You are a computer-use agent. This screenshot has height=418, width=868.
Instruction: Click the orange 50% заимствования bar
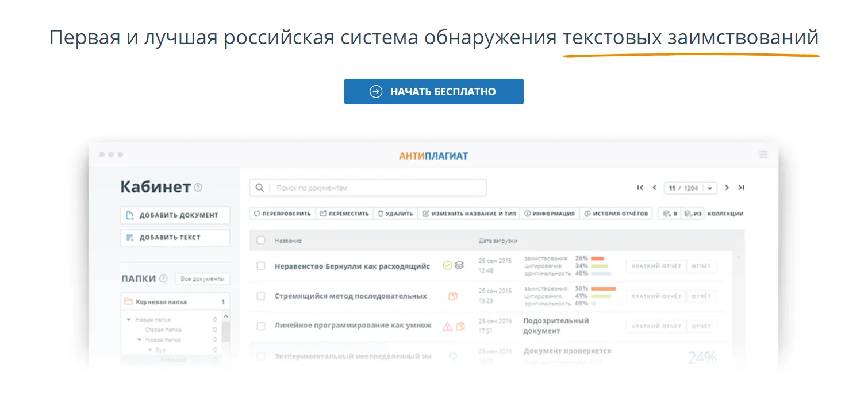coord(604,288)
